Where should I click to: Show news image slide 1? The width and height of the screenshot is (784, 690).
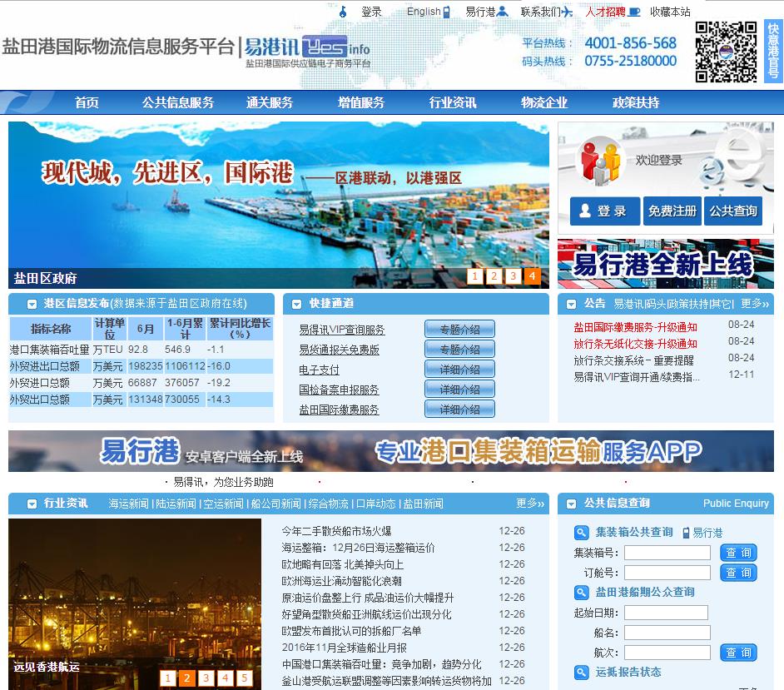click(x=167, y=678)
